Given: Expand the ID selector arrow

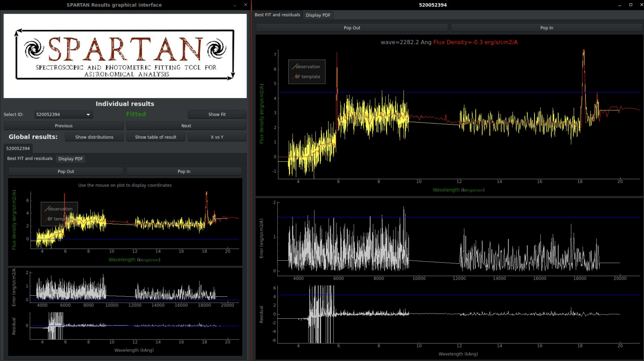Looking at the screenshot, I should coord(88,114).
